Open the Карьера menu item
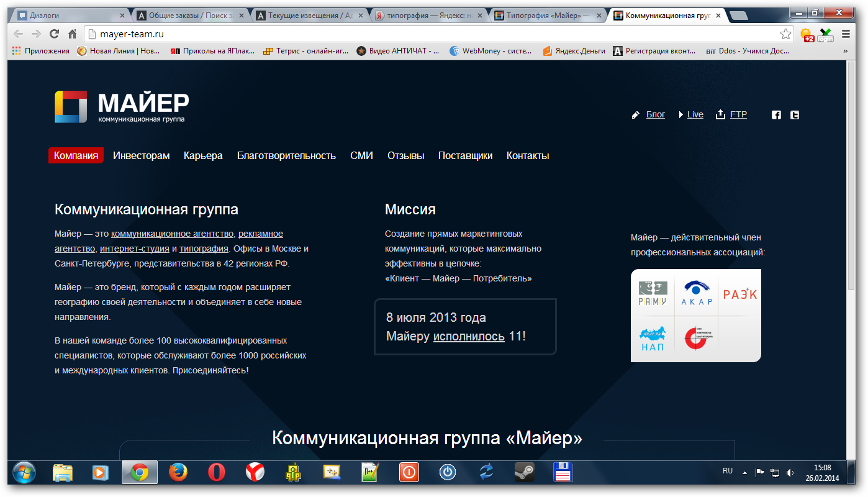The image size is (868, 497). (x=203, y=156)
